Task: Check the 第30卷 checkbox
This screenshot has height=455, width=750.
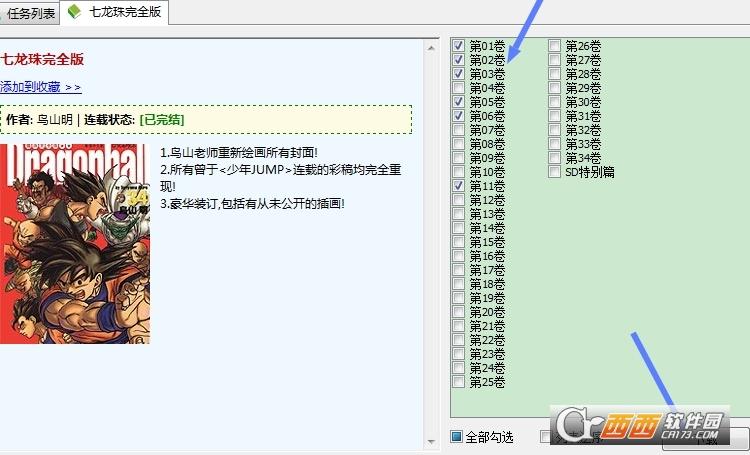Action: pos(554,101)
